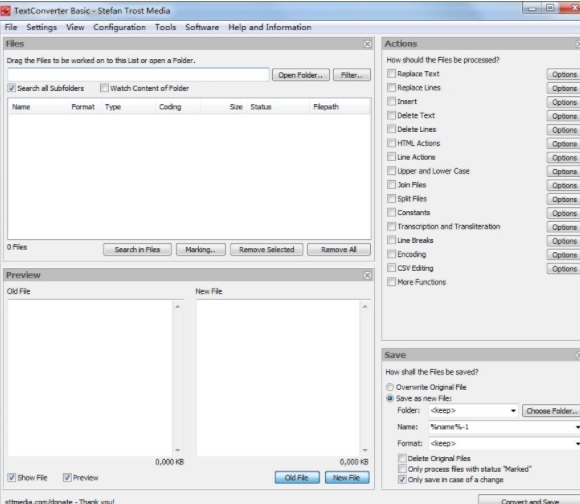
Task: Click the folder path input field
Action: (138, 75)
